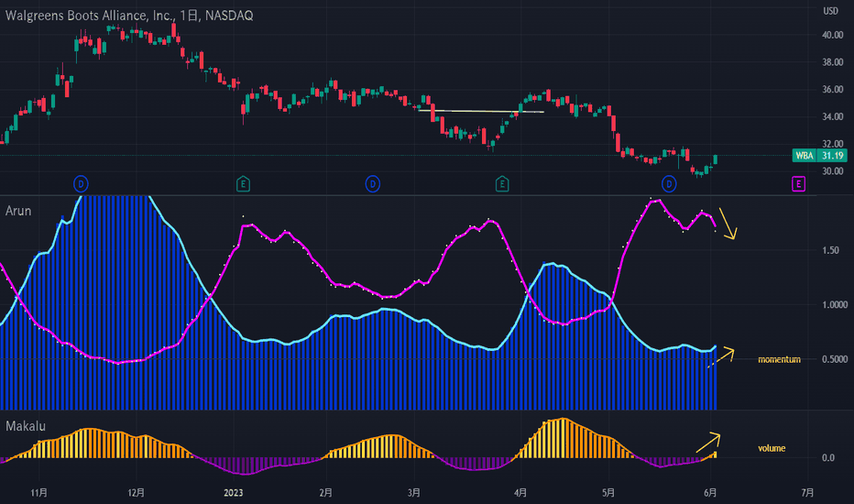The image size is (854, 504).
Task: Click the earnings E marker in late March
Action: coord(502,184)
